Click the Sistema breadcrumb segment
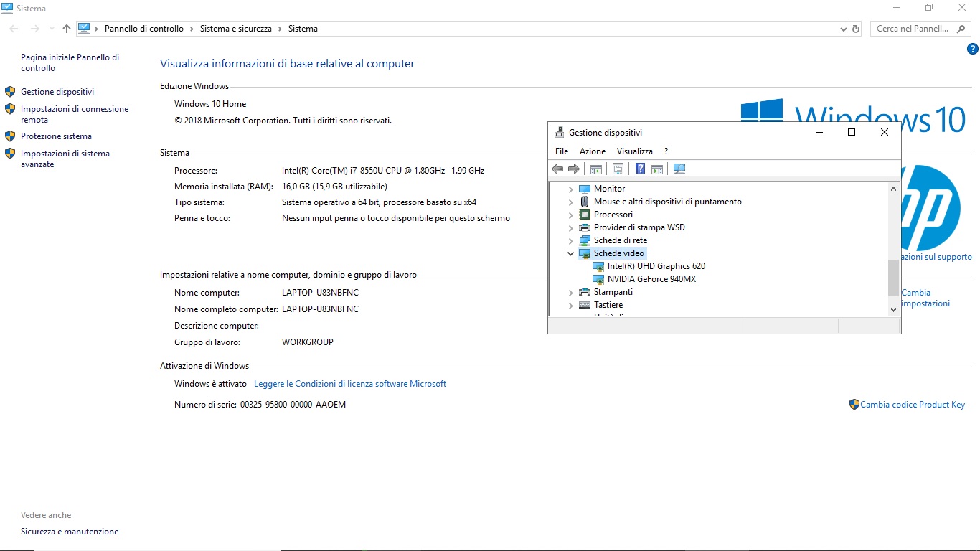 (303, 29)
